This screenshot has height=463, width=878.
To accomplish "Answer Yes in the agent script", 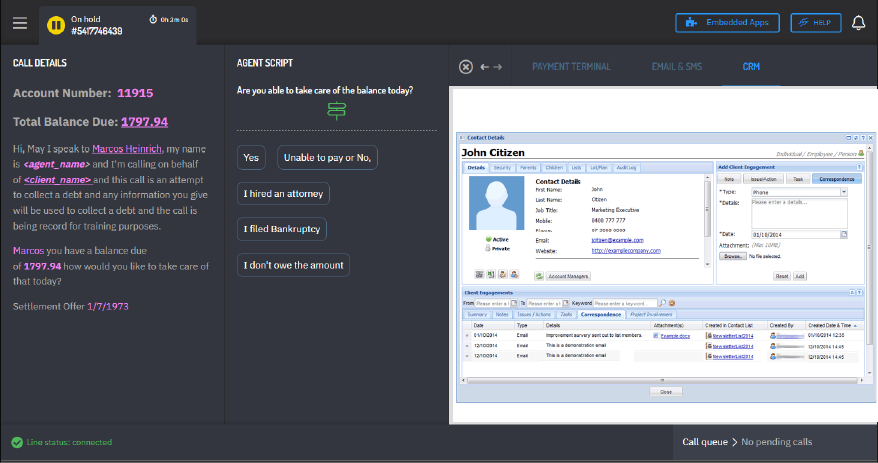I will 251,158.
